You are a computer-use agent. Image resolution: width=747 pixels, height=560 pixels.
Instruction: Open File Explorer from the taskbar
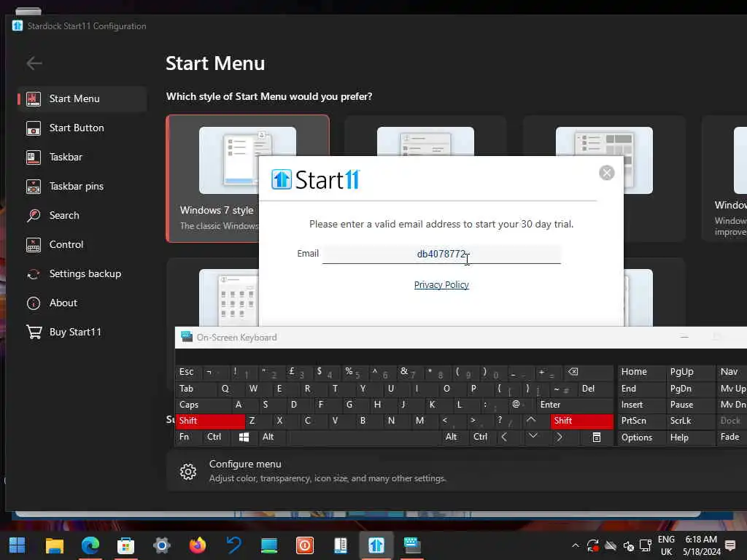(x=54, y=545)
